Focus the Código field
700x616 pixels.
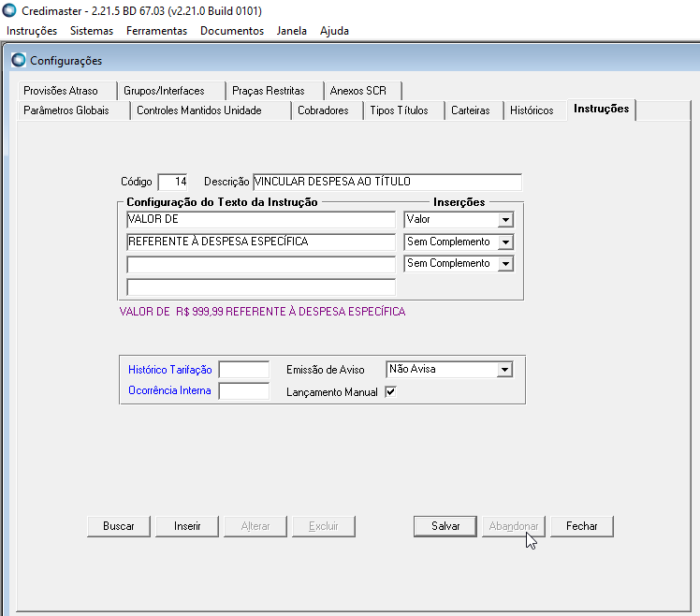(173, 182)
